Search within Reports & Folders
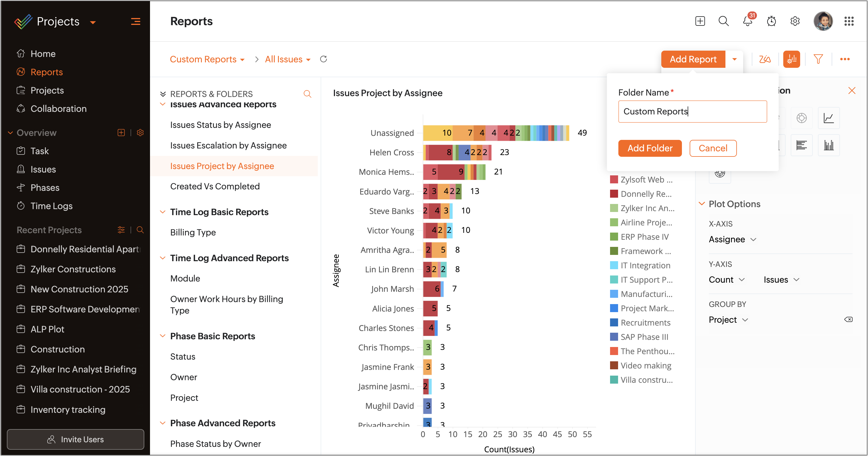Screen dimensions: 868x456 (307, 94)
